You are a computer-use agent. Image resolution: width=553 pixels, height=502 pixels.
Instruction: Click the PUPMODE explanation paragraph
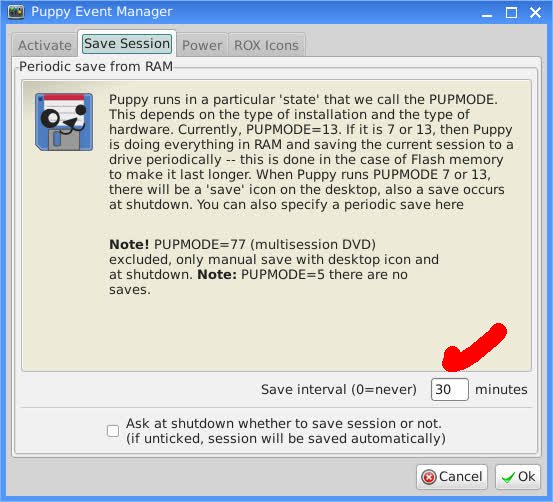311,152
